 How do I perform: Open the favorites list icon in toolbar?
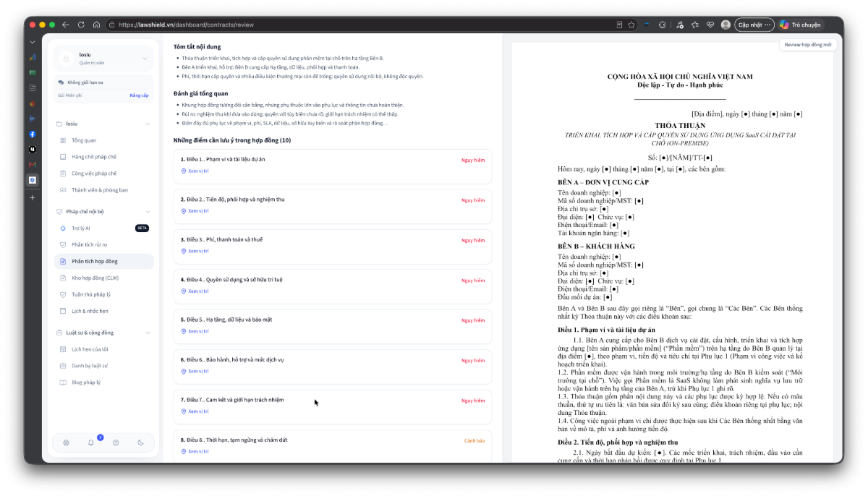tap(694, 25)
